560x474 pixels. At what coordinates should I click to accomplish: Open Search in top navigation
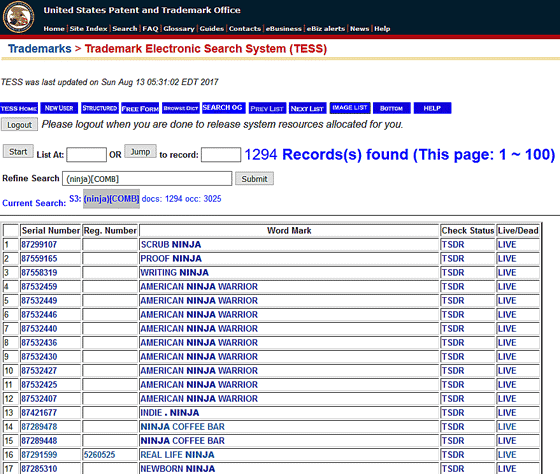point(125,29)
